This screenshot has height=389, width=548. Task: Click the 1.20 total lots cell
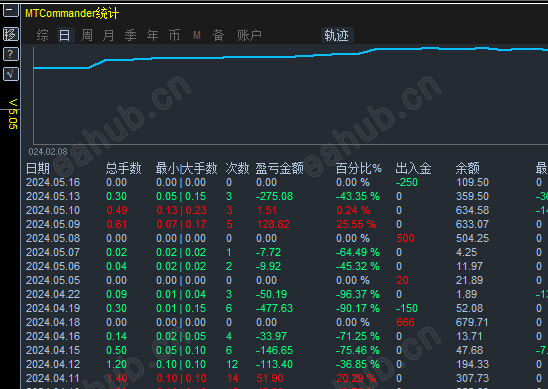116,364
